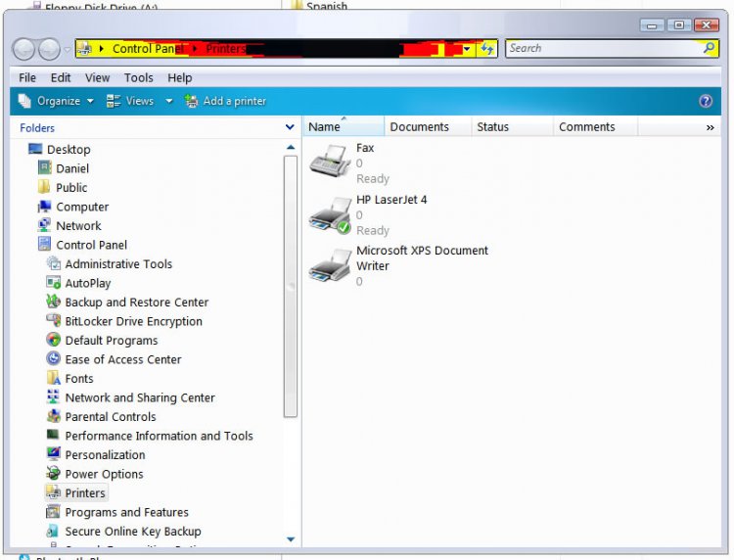Open recent pages dropdown beside nav arrows
This screenshot has height=560, width=734.
coord(67,49)
